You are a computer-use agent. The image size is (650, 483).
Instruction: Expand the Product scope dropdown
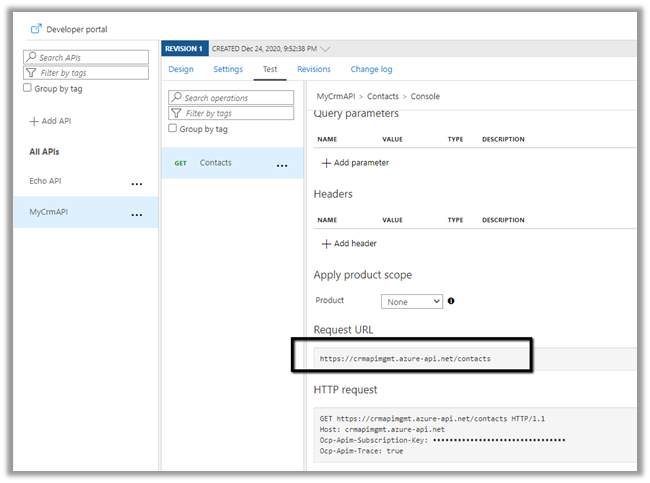click(x=412, y=301)
